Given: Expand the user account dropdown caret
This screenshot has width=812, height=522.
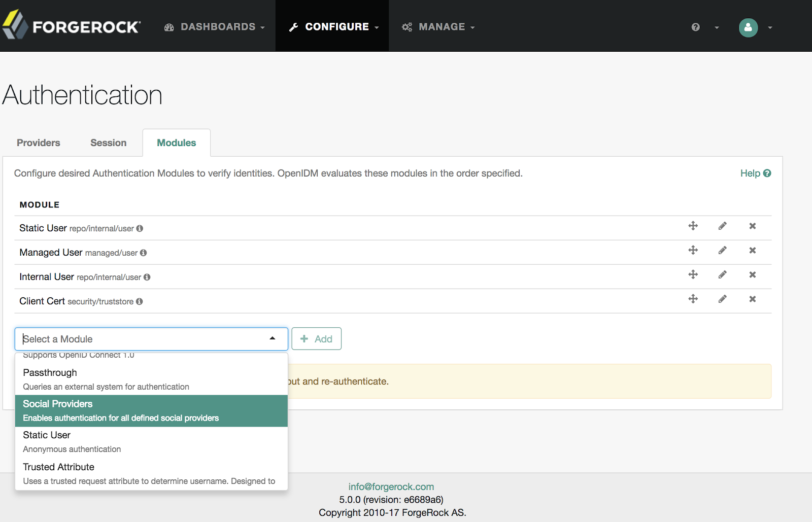Looking at the screenshot, I should click(x=770, y=27).
